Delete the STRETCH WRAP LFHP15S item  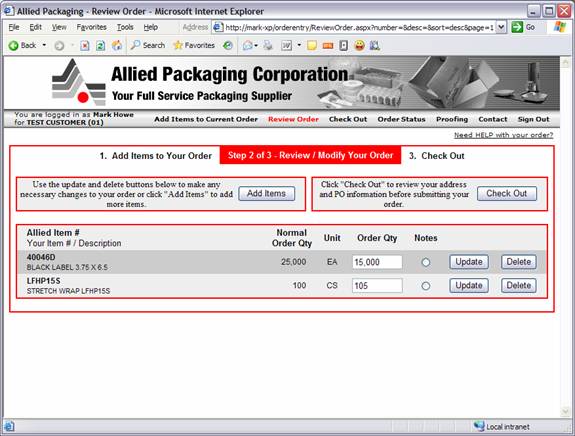click(x=519, y=285)
